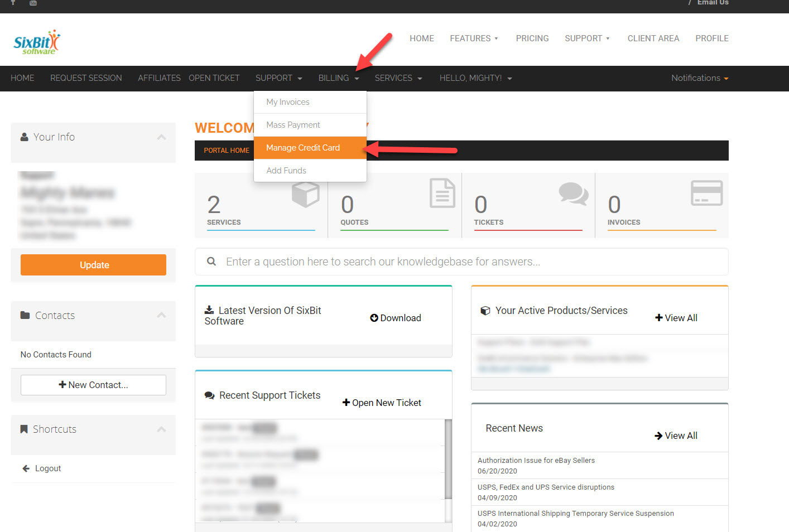
Task: View All active products/services
Action: pos(676,318)
